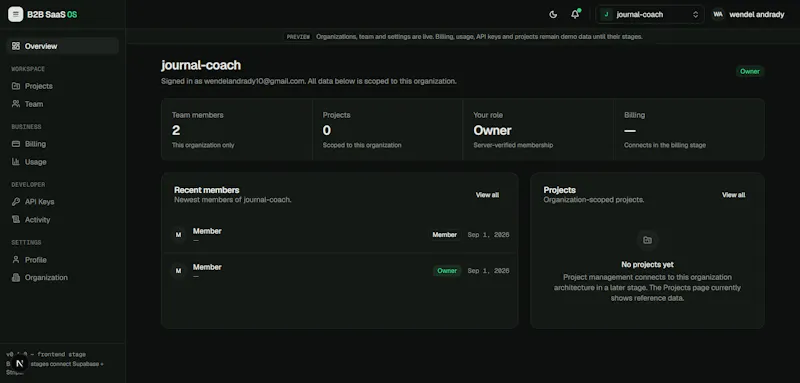800x383 pixels.
Task: Click the sidebar toggle hamburger icon
Action: click(x=15, y=14)
